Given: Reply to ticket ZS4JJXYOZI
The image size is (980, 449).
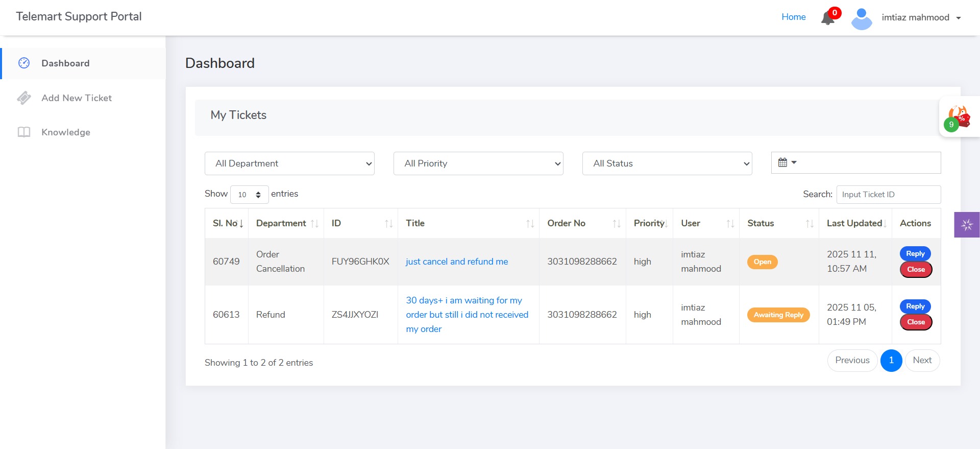Looking at the screenshot, I should [915, 306].
